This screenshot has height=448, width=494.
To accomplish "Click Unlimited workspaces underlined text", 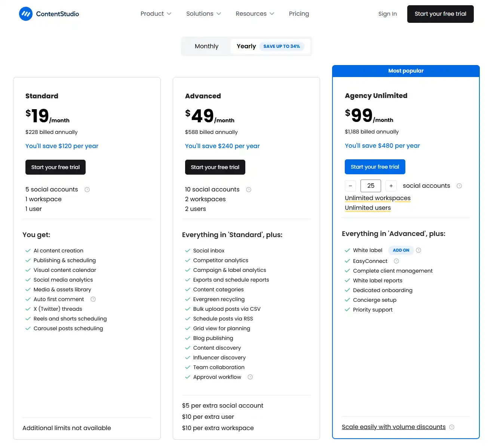I will click(378, 198).
